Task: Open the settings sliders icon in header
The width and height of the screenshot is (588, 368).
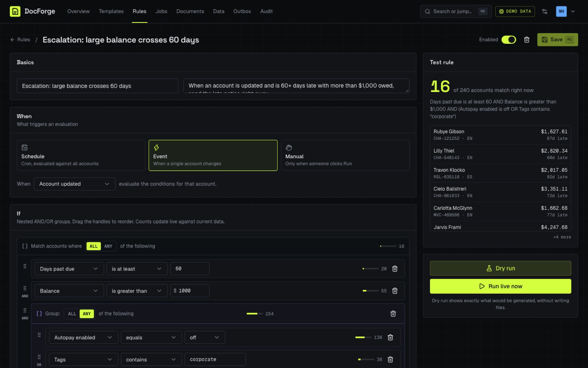Action: coord(545,11)
